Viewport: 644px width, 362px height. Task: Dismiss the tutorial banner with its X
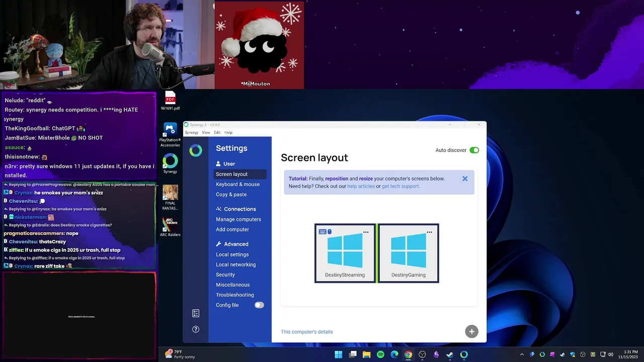tap(465, 178)
